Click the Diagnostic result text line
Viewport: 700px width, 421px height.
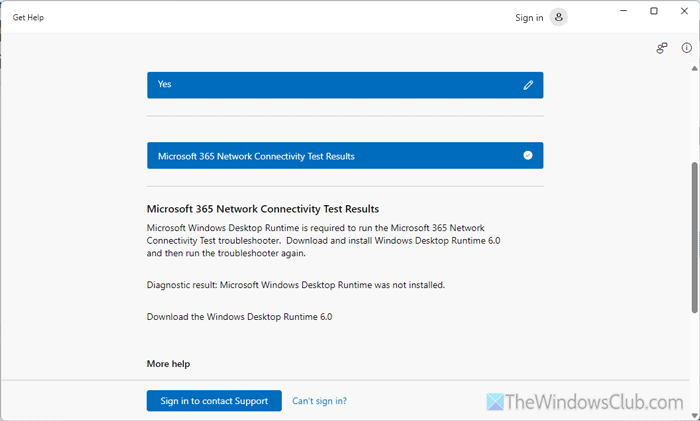295,285
